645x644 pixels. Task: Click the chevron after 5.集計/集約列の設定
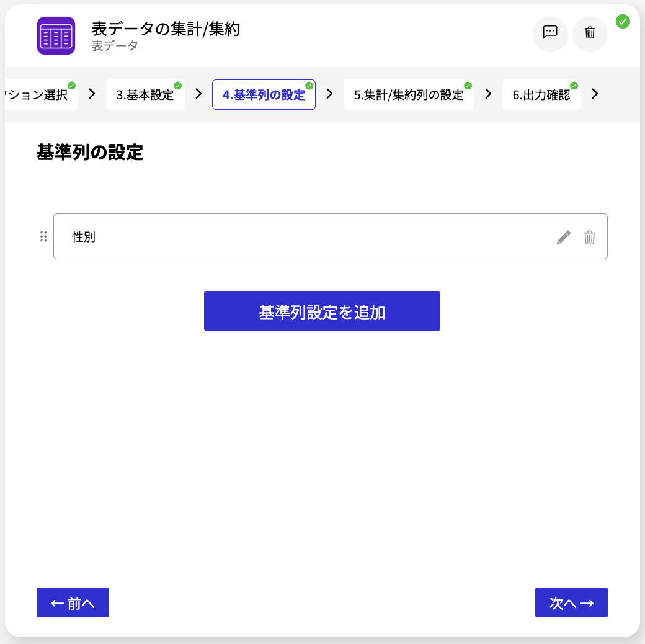click(x=488, y=94)
